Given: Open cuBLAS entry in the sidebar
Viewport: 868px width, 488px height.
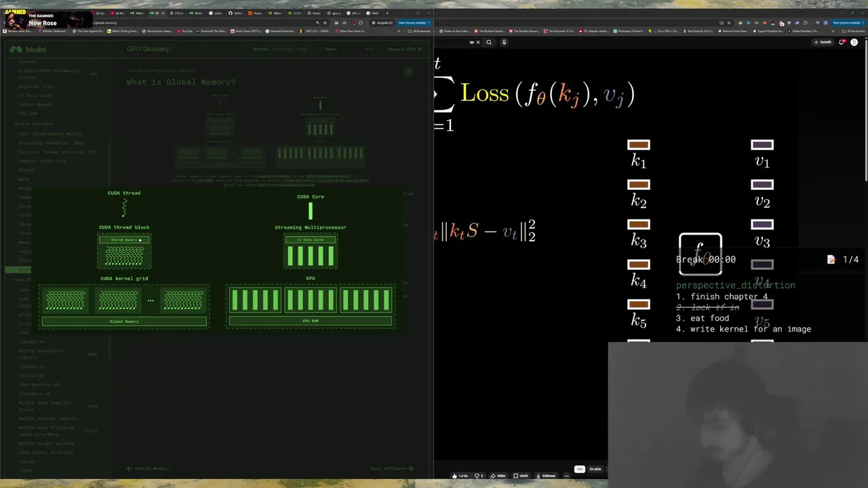Looking at the screenshot, I should coord(26,462).
